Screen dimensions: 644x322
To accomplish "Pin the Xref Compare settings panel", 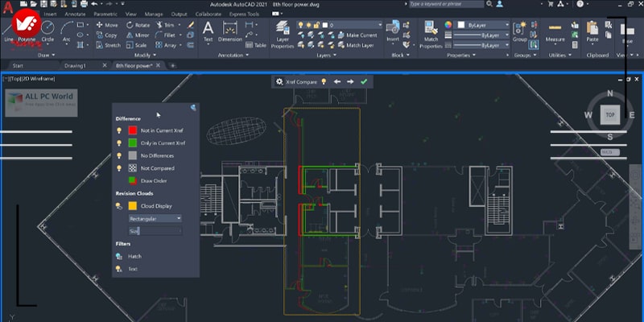I will coord(193,108).
